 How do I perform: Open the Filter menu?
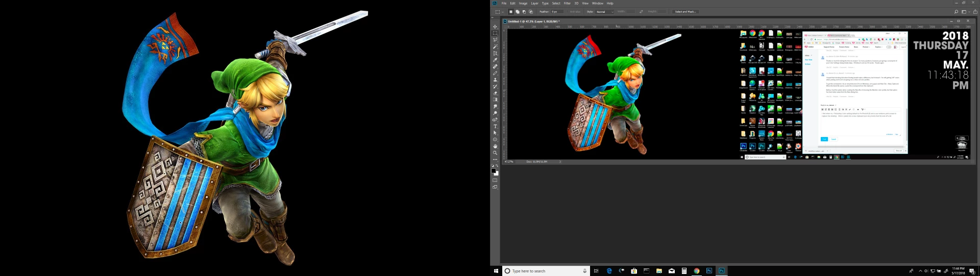coord(567,3)
